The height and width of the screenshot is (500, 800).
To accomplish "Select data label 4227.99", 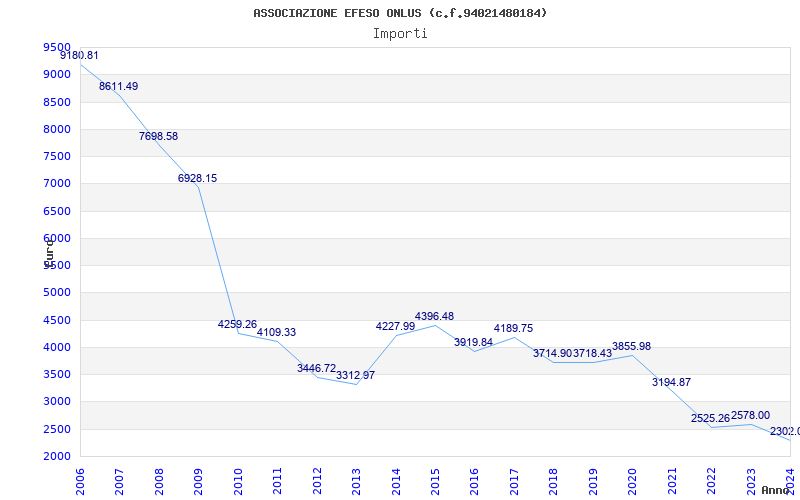I will point(395,326).
